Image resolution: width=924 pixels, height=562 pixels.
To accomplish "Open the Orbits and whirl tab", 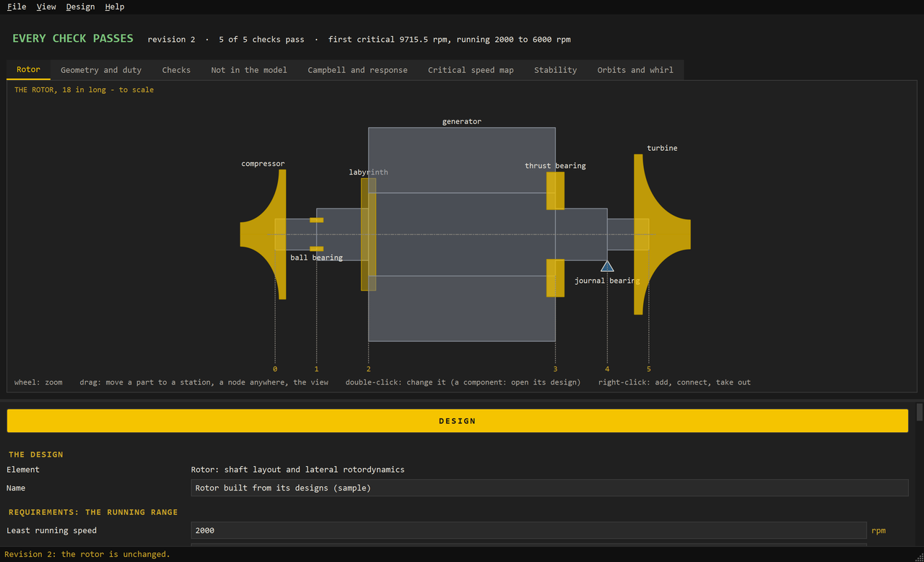I will pos(635,70).
